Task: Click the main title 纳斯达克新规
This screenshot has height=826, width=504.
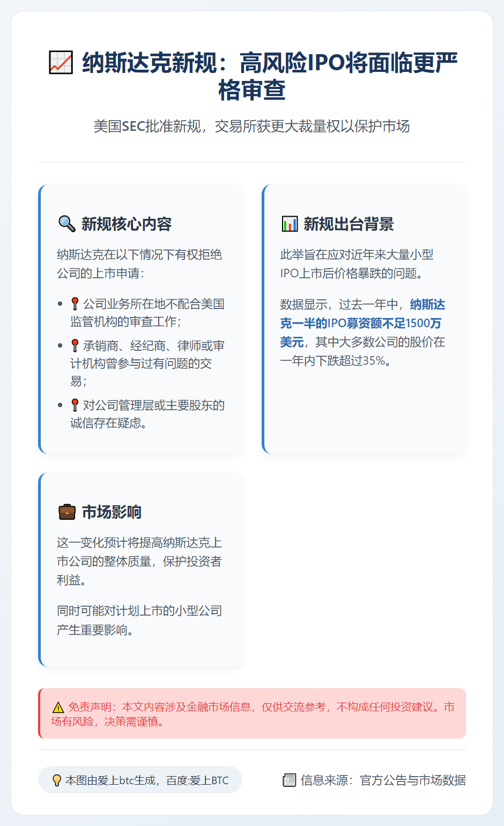Action: coord(252,76)
